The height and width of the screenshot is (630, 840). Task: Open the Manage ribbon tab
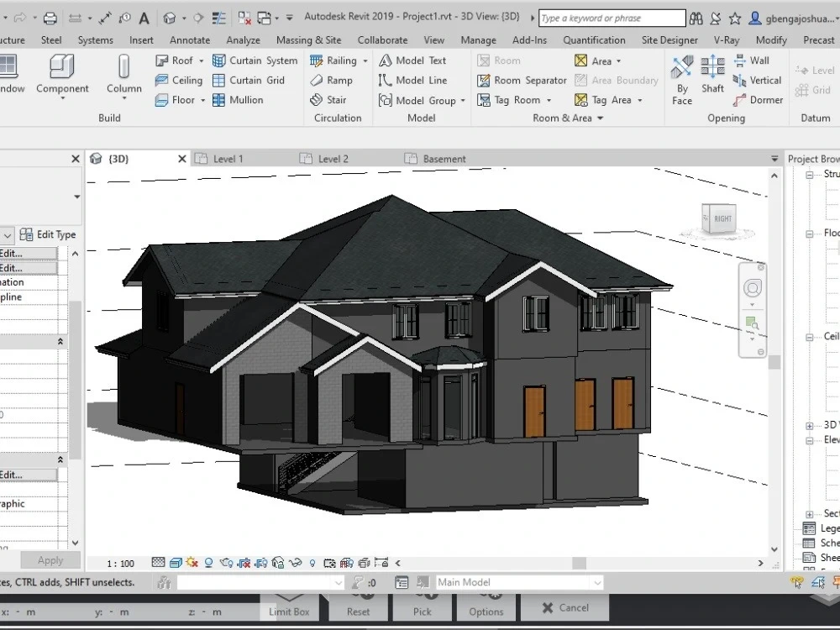(478, 39)
